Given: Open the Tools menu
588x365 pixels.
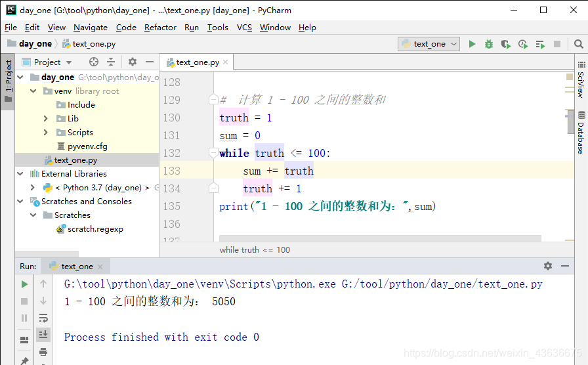Looking at the screenshot, I should pos(217,28).
